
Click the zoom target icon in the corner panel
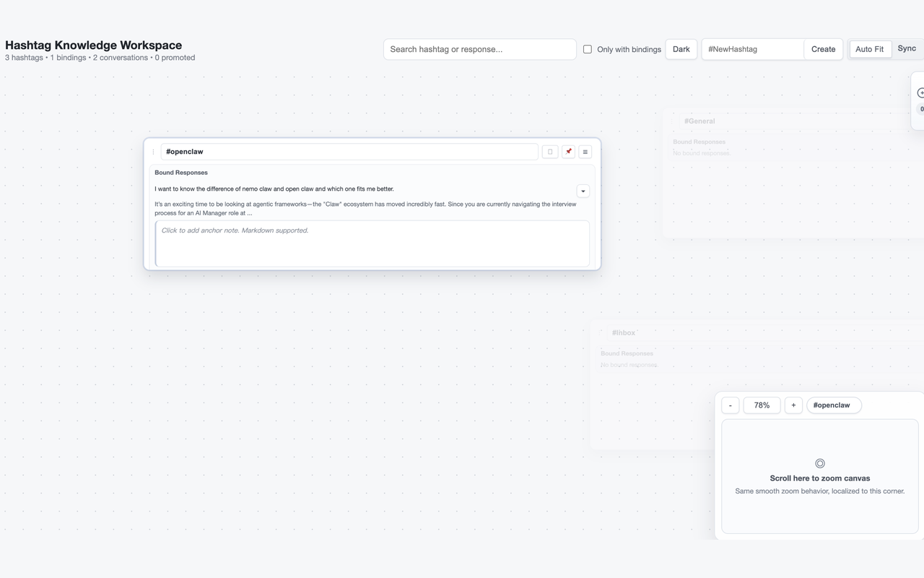(x=819, y=463)
